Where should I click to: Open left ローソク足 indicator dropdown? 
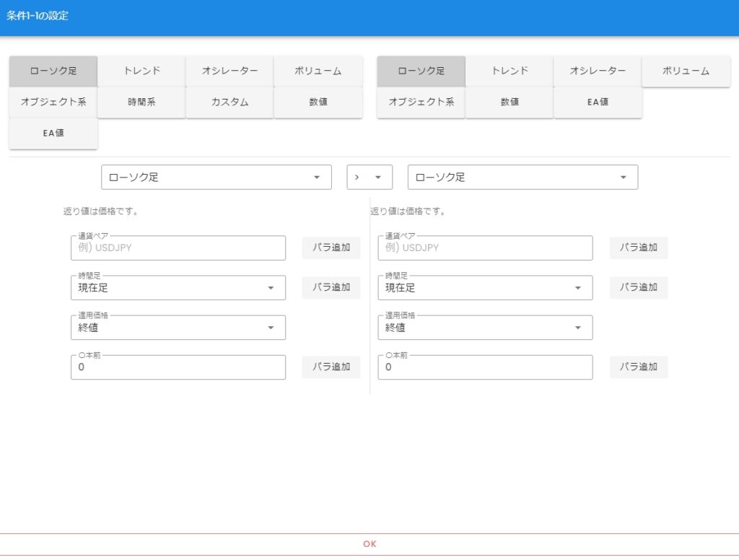click(x=217, y=178)
